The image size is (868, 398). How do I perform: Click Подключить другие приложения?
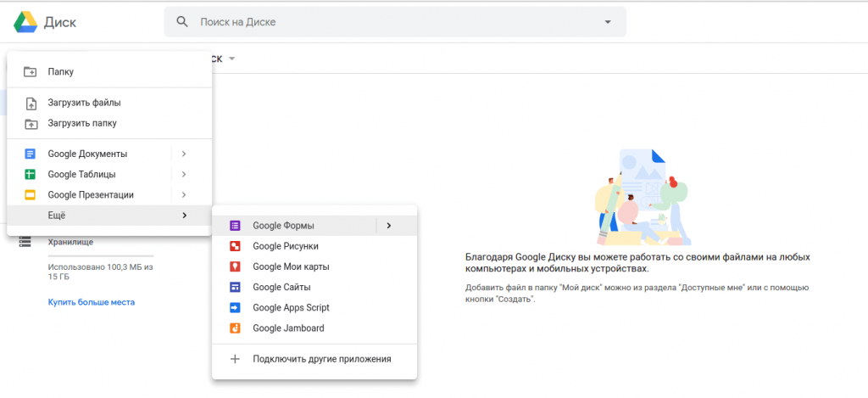321,359
